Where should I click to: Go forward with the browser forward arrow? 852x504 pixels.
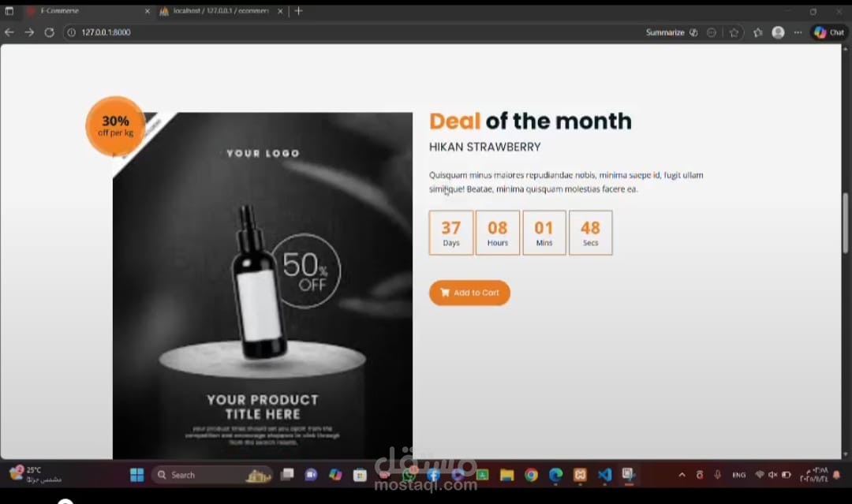click(29, 32)
